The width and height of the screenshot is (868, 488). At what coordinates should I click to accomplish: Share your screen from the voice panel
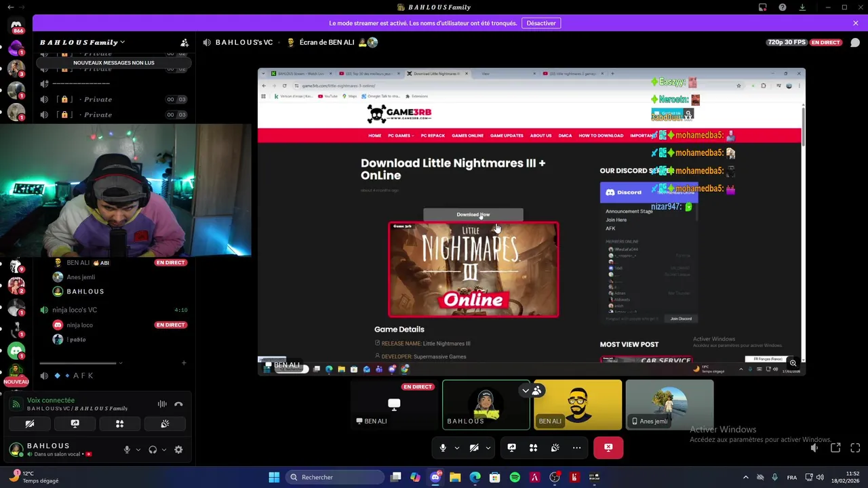point(75,424)
